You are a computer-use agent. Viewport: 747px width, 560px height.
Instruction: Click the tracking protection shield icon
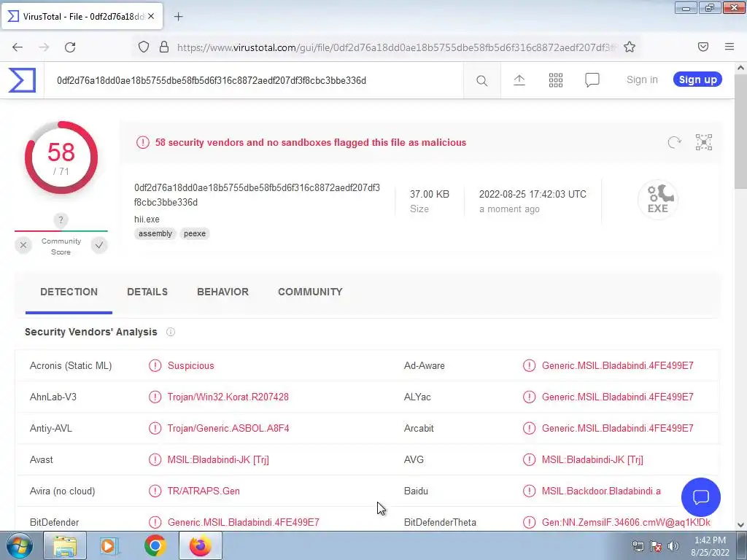pyautogui.click(x=144, y=47)
